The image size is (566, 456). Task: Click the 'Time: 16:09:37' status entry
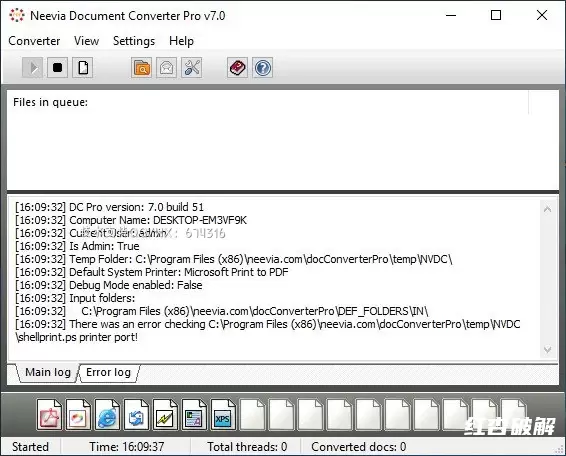(x=127, y=447)
